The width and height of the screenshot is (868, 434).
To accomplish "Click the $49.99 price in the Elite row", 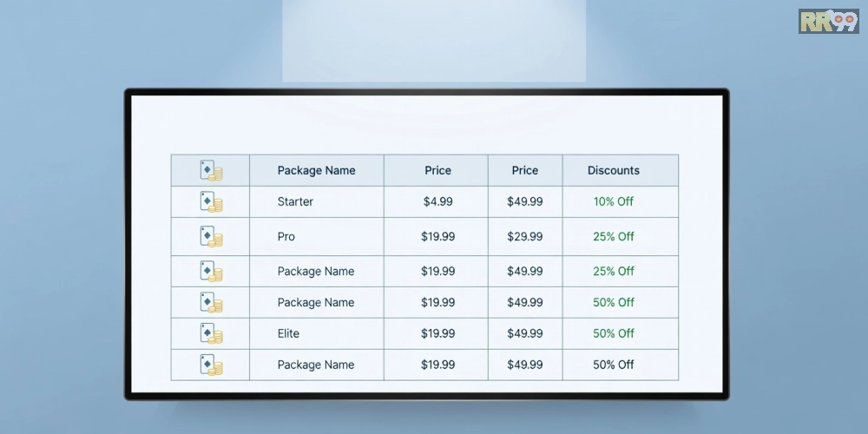I will tap(525, 333).
